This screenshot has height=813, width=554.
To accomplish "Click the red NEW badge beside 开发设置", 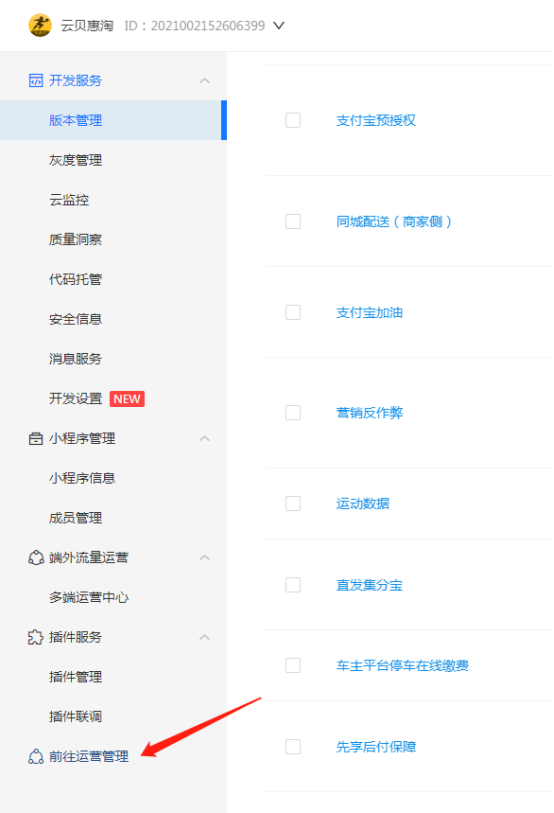I will click(x=127, y=399).
